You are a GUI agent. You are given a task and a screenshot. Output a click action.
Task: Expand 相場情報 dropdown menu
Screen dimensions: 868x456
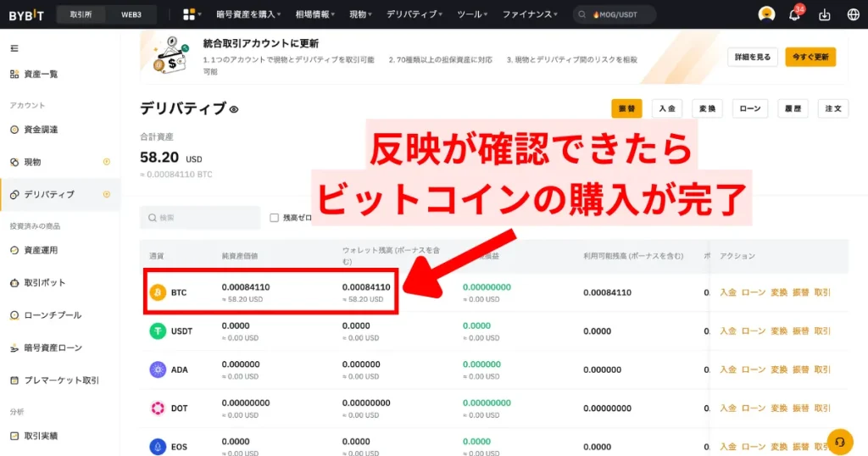(315, 14)
